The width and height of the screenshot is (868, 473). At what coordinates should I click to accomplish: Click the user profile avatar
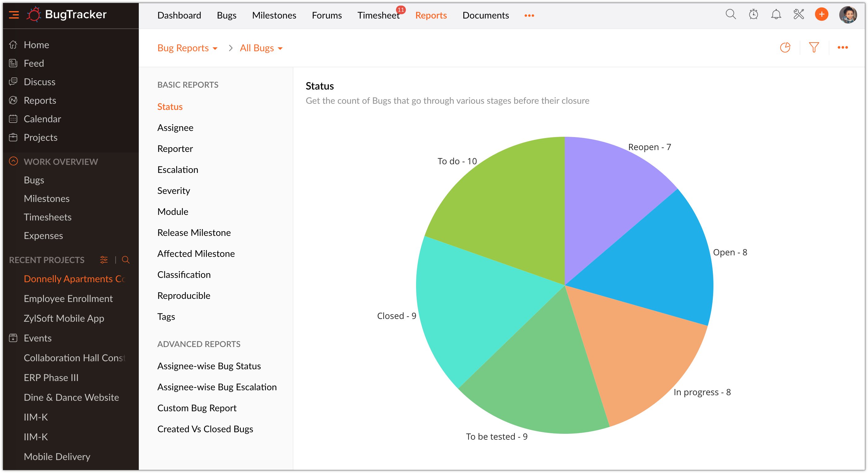tap(848, 15)
